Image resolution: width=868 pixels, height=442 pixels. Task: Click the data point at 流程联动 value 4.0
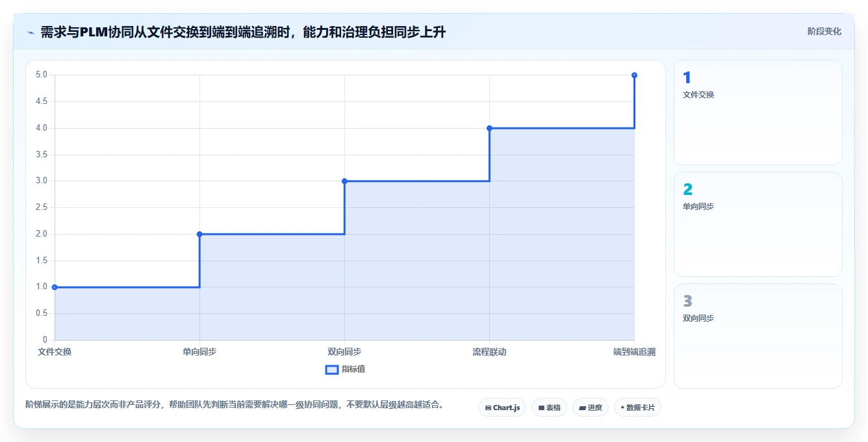[x=489, y=128]
